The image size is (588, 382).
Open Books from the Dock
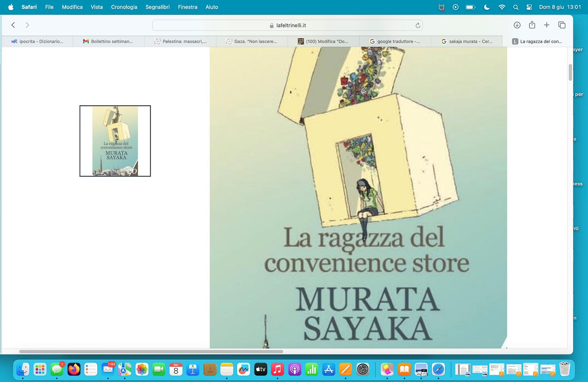tap(404, 369)
